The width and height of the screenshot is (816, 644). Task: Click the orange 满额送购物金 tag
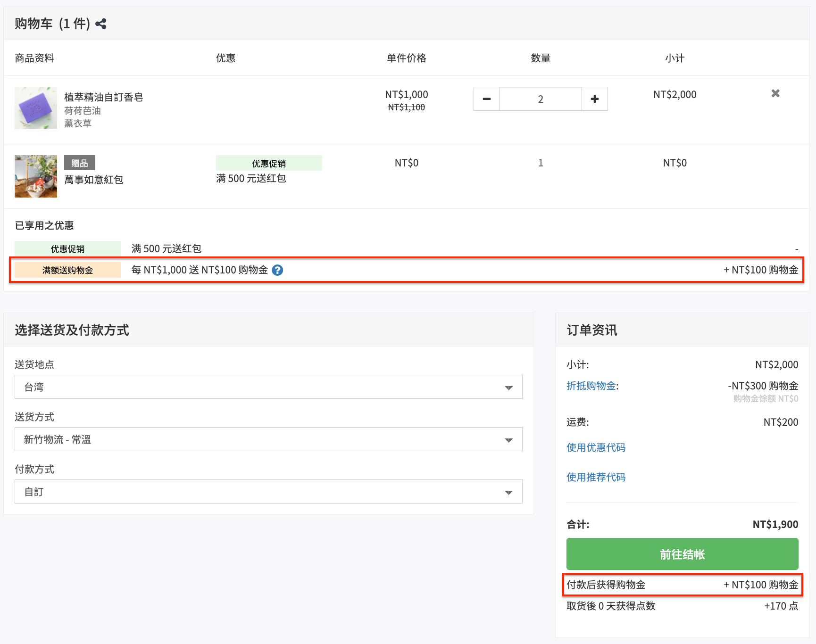(67, 270)
